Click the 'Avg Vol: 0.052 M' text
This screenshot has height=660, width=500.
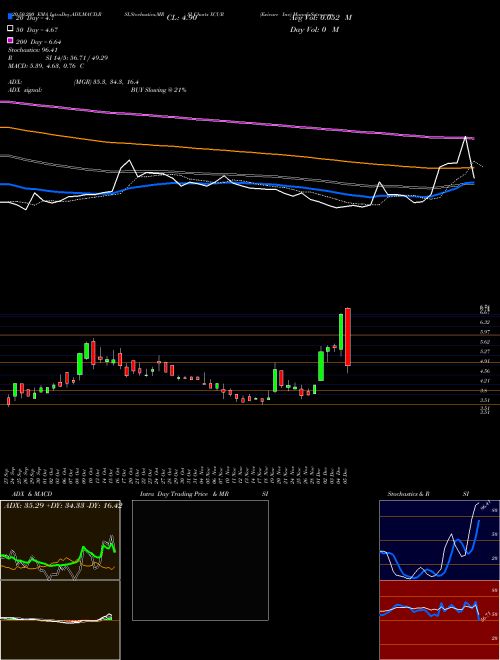click(320, 18)
